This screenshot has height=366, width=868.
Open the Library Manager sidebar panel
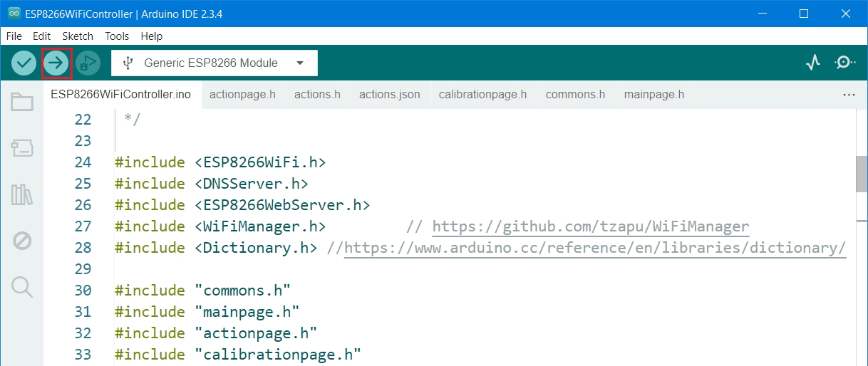coord(22,194)
